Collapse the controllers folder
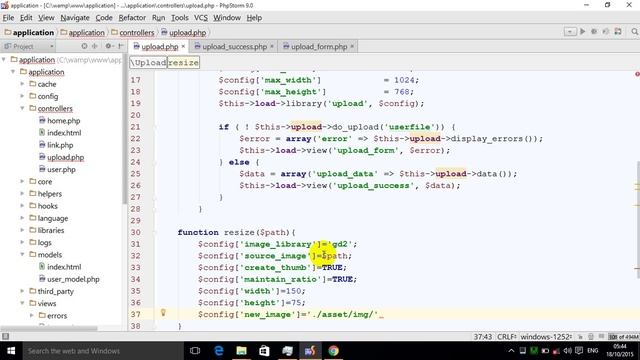Image resolution: width=640 pixels, height=360 pixels. [22, 108]
